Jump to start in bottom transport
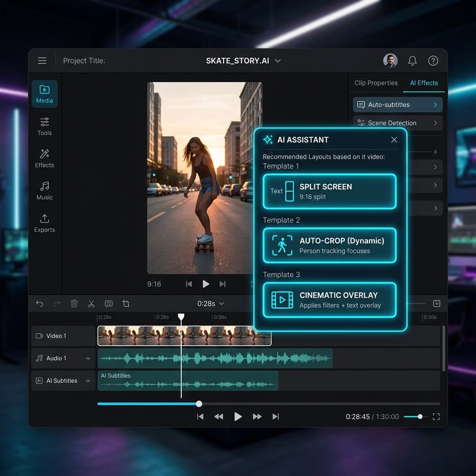Image resolution: width=476 pixels, height=476 pixels. (x=200, y=416)
